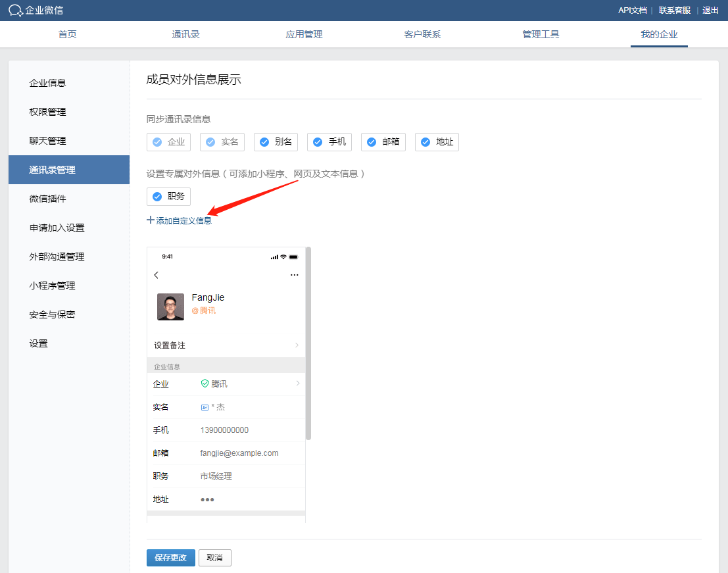Open the 管理工具 tab
Screen dimensions: 728x573
tap(541, 34)
